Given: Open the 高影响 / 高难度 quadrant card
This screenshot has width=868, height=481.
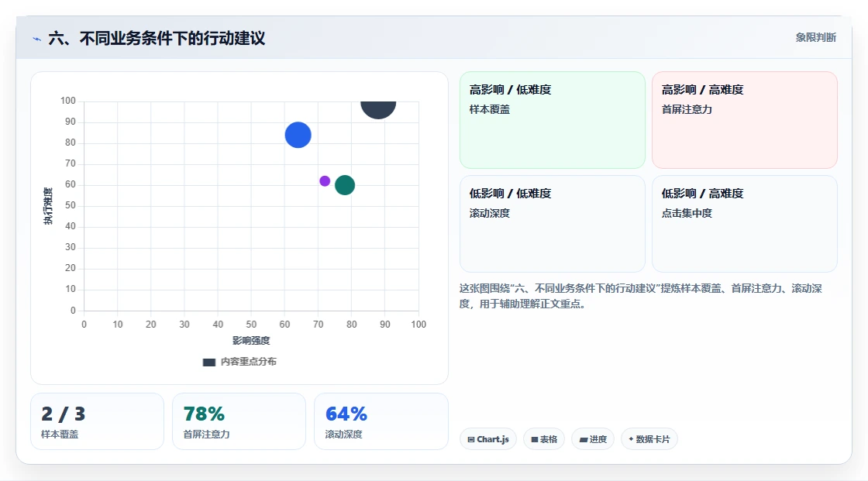Looking at the screenshot, I should tap(745, 119).
